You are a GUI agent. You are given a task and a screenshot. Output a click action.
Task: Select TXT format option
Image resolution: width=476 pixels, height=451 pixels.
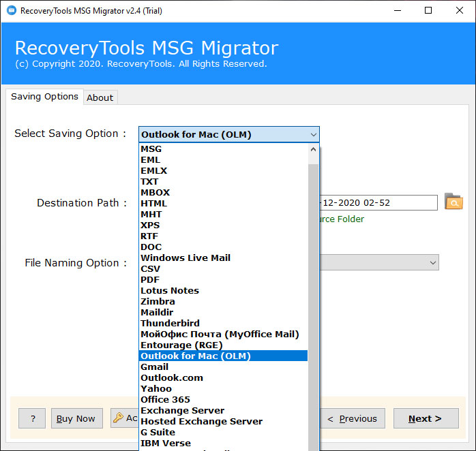tap(223, 182)
